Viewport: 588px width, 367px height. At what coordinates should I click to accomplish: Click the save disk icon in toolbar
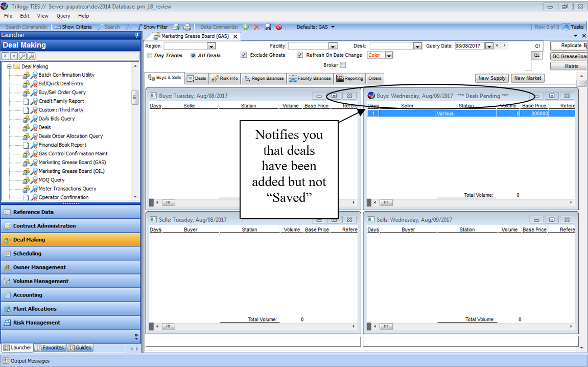pyautogui.click(x=268, y=27)
